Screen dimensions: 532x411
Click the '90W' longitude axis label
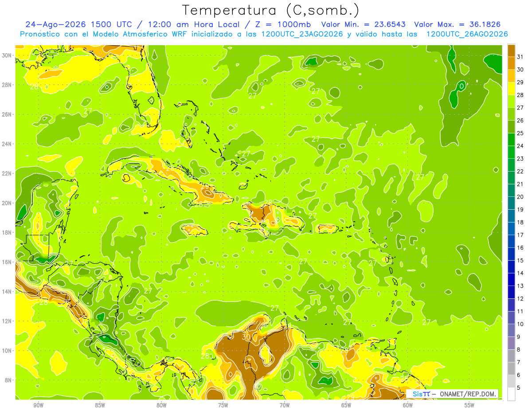38,405
